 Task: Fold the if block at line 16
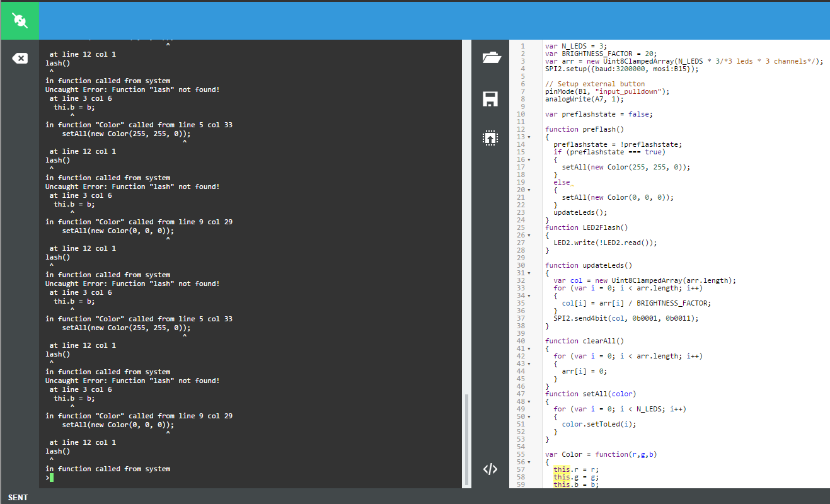tap(529, 159)
